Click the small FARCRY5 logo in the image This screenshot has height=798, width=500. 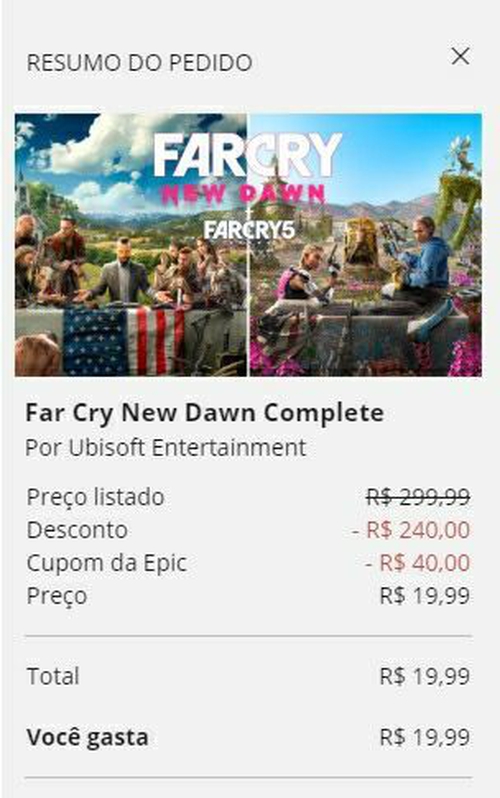(x=249, y=230)
